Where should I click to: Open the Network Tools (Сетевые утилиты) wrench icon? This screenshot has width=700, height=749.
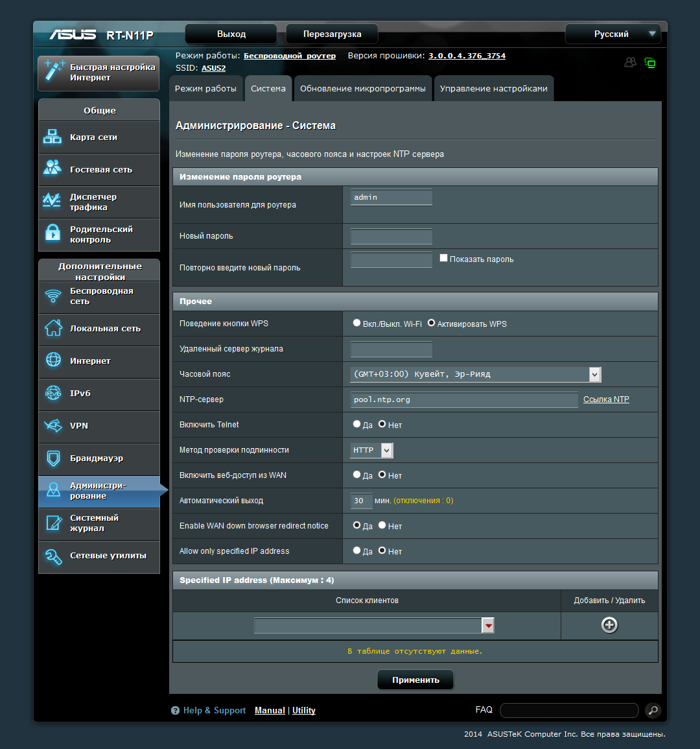tap(53, 556)
